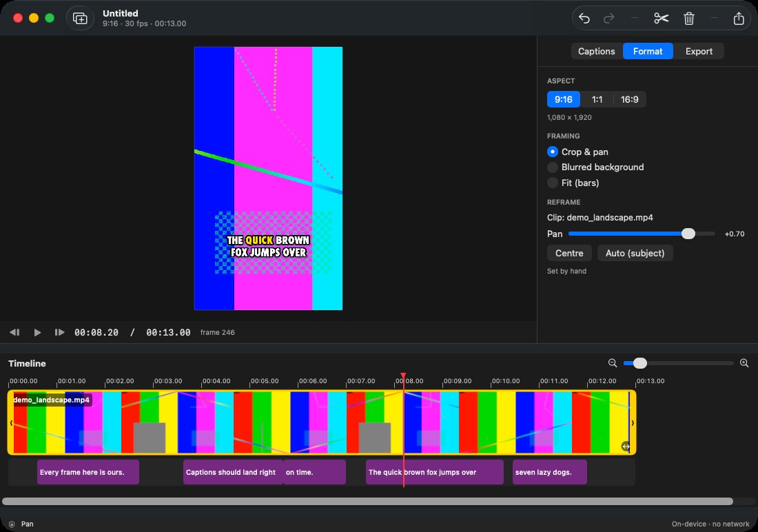Choose the 1:1 aspect ratio
This screenshot has width=758, height=532.
tap(597, 100)
